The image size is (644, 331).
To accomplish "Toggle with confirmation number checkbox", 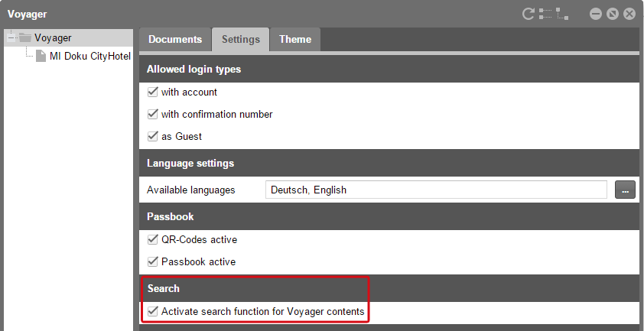I will [152, 114].
